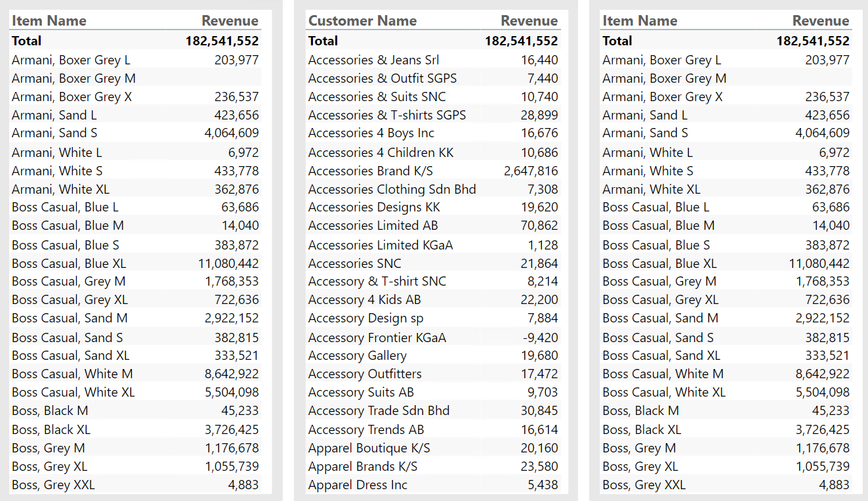Viewport: 868px width, 501px height.
Task: Select Accessories & Outfit SGPS customer
Action: (x=382, y=78)
